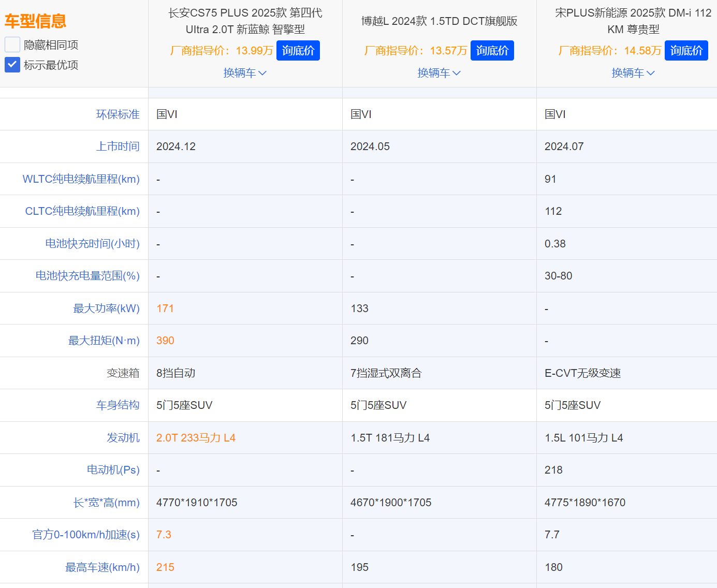717x588 pixels.
Task: Open the 电池快充电量范围(%) link
Action: click(87, 276)
